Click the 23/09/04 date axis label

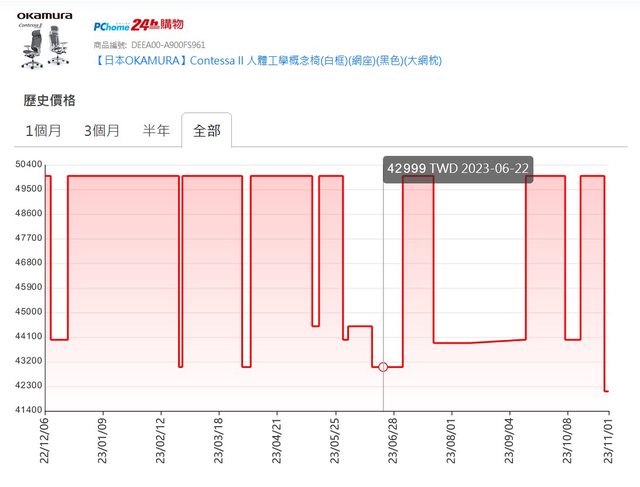pos(508,440)
